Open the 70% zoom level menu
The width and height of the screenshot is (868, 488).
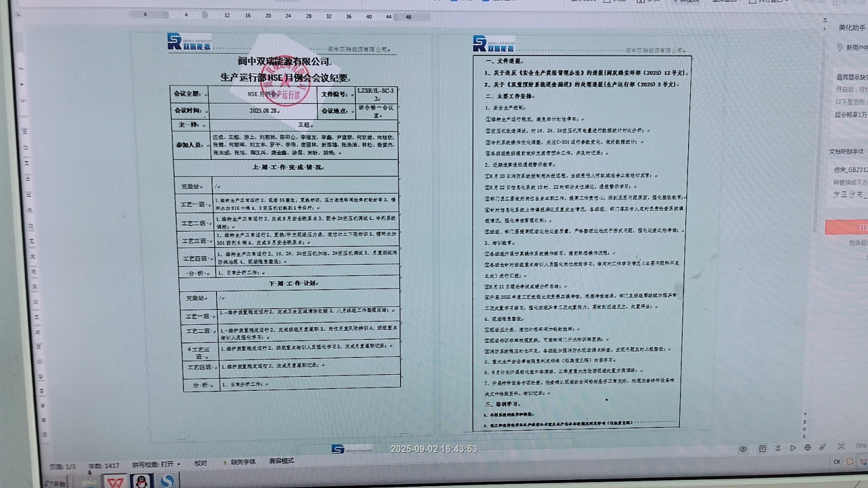pos(860,446)
